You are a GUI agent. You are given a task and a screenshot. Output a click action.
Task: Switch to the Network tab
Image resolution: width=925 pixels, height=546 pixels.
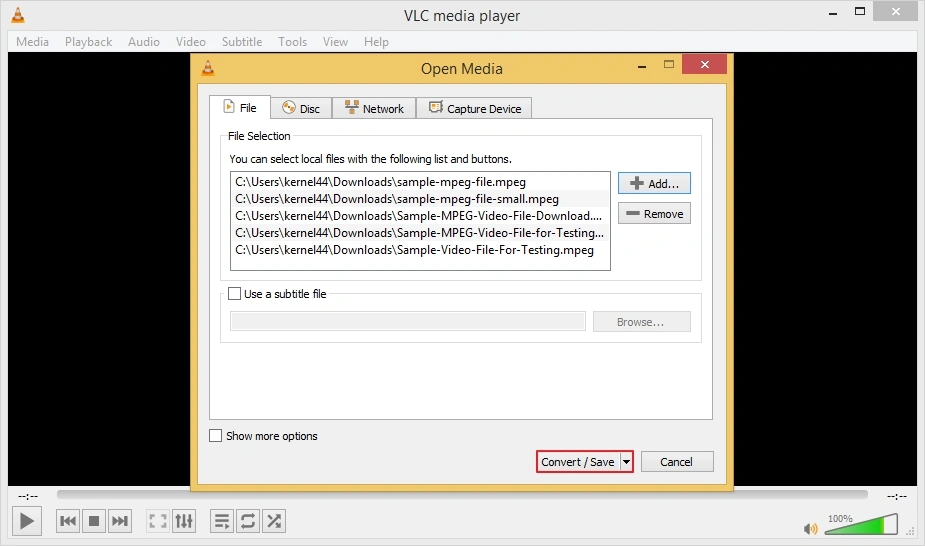point(374,108)
